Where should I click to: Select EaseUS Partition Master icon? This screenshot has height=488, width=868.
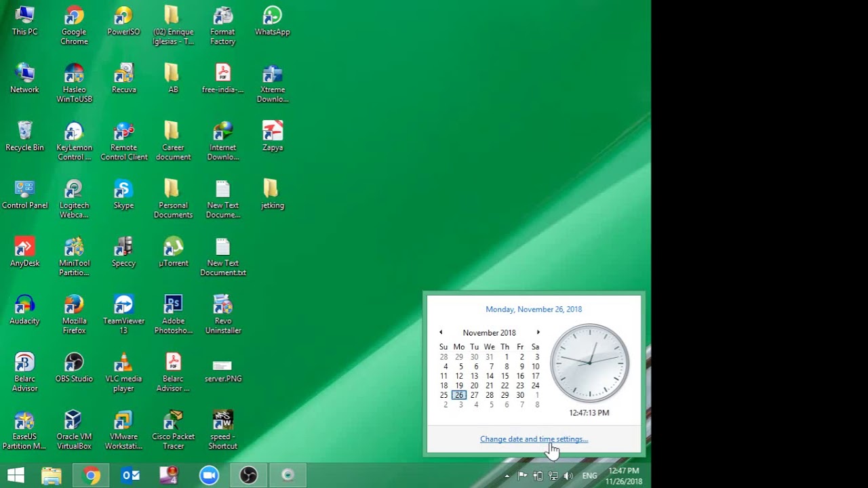[24, 430]
